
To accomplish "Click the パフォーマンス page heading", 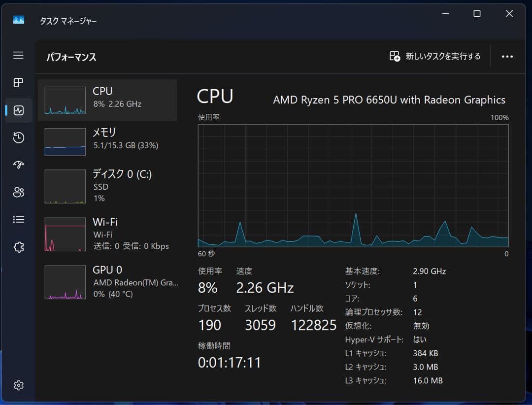I will 71,57.
